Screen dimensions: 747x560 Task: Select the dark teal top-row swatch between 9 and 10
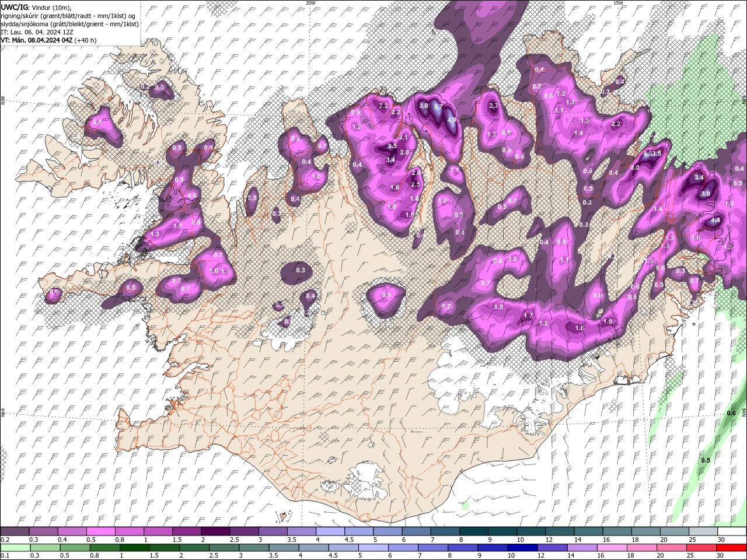[501, 531]
